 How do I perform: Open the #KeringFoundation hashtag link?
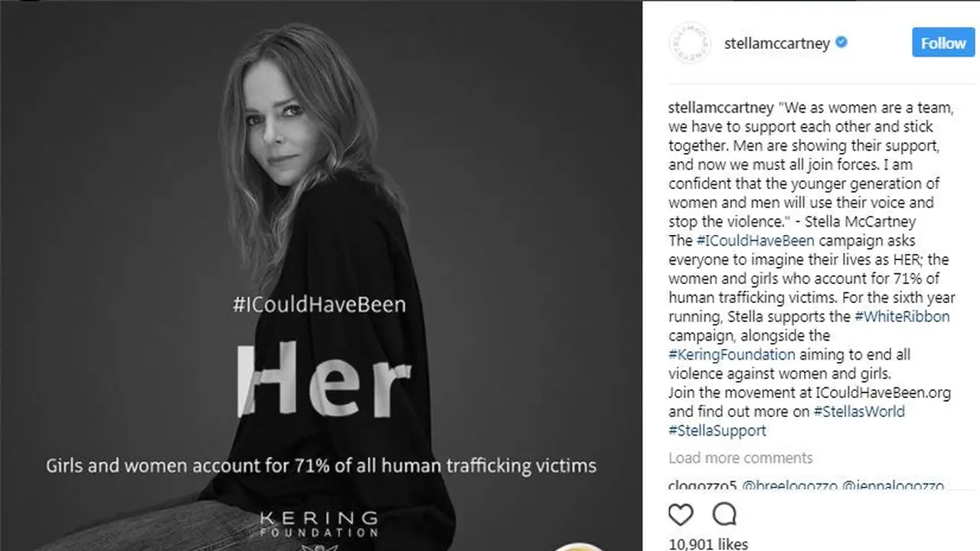732,354
